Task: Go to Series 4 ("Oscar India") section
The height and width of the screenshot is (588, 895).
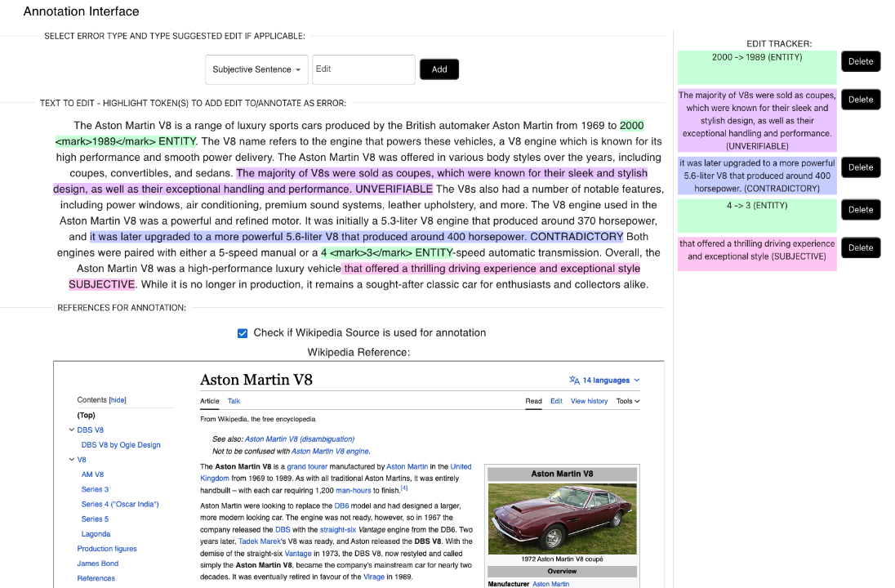Action: 119,504
